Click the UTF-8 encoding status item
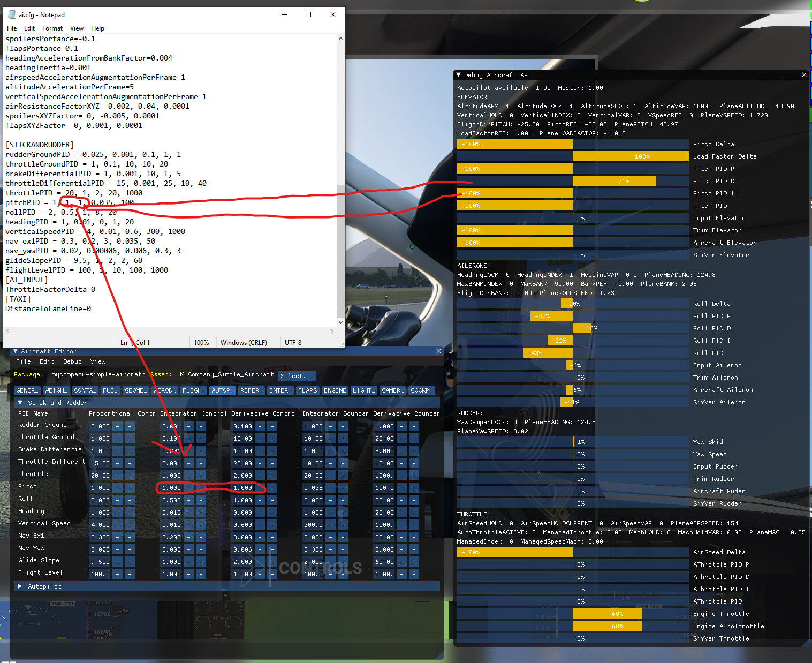Viewport: 812px width, 663px height. pyautogui.click(x=293, y=342)
